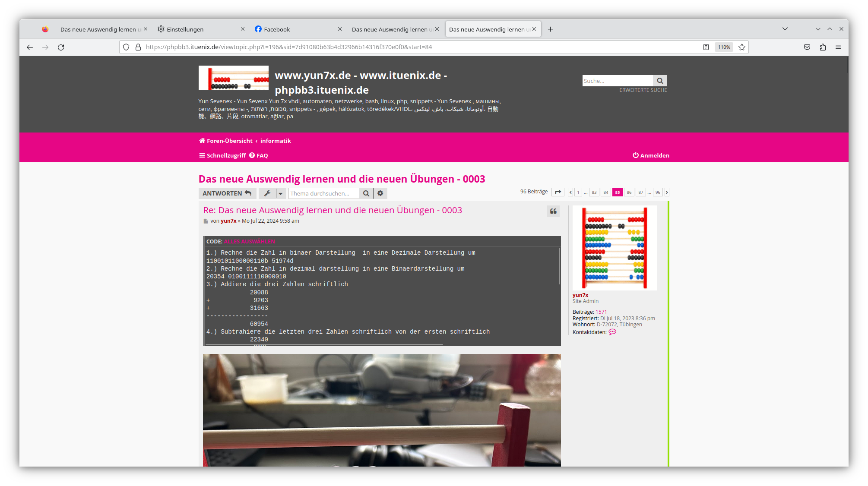Click the search magnifier next to topic search
Viewport: 868px width, 486px height.
pos(366,193)
